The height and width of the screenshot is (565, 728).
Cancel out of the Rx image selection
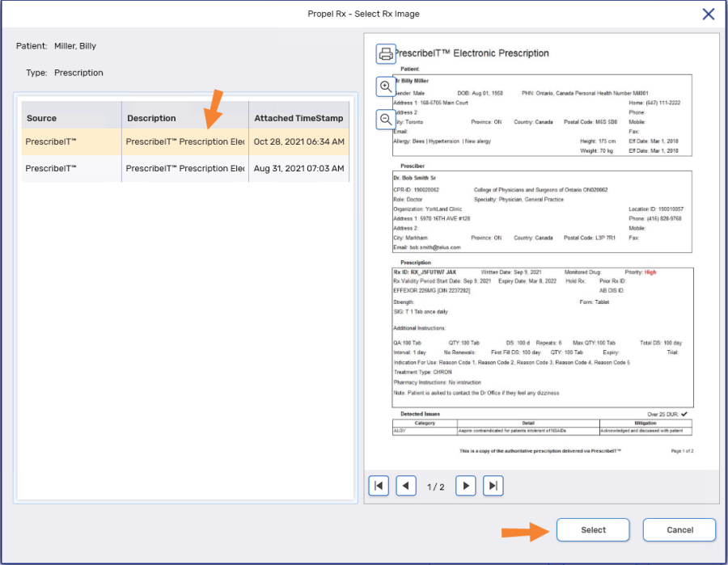(679, 529)
